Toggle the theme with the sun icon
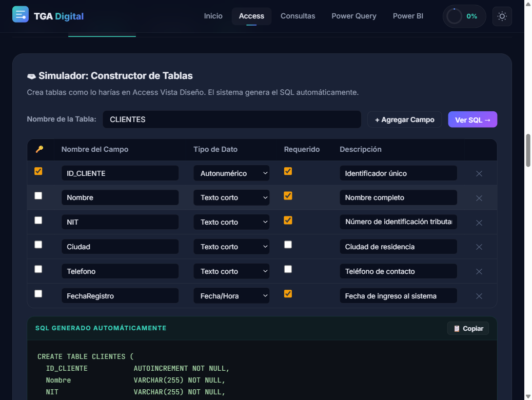This screenshot has height=400, width=532. [x=502, y=16]
